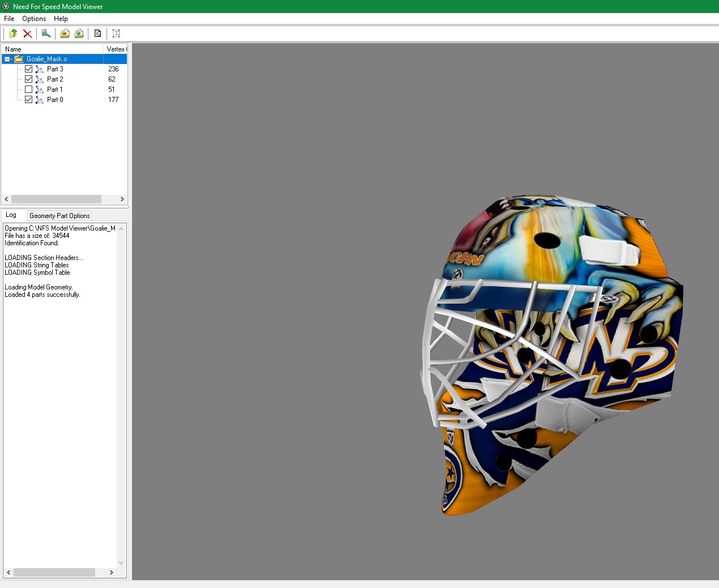Click the open file folder icon

pos(13,33)
